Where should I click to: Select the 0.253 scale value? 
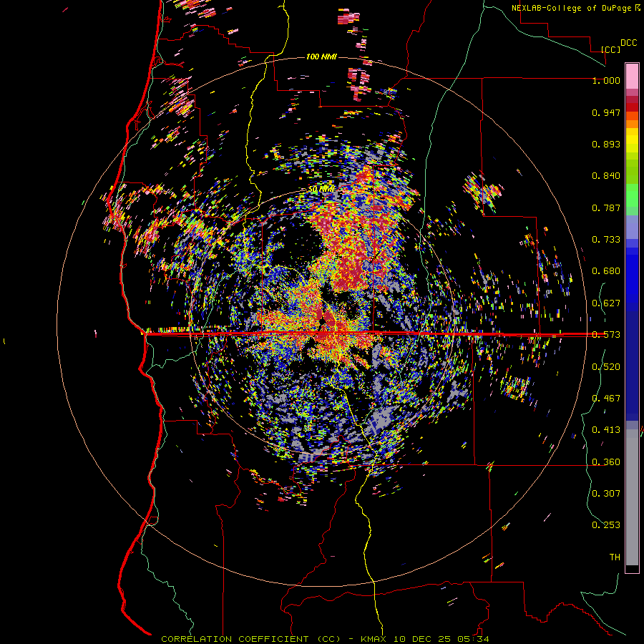pyautogui.click(x=606, y=525)
